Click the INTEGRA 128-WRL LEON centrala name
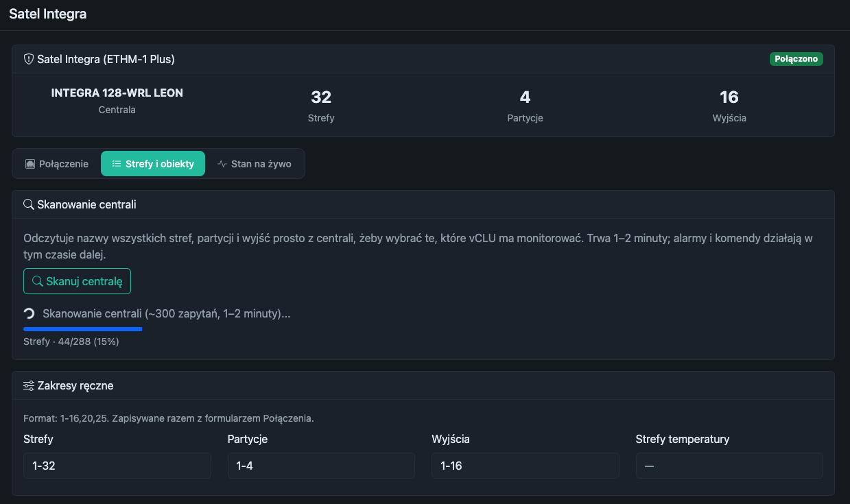850x504 pixels. 117,93
